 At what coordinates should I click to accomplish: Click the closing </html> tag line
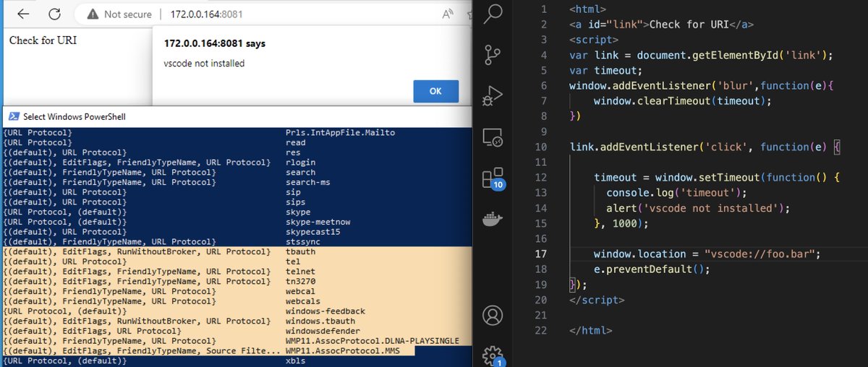591,331
